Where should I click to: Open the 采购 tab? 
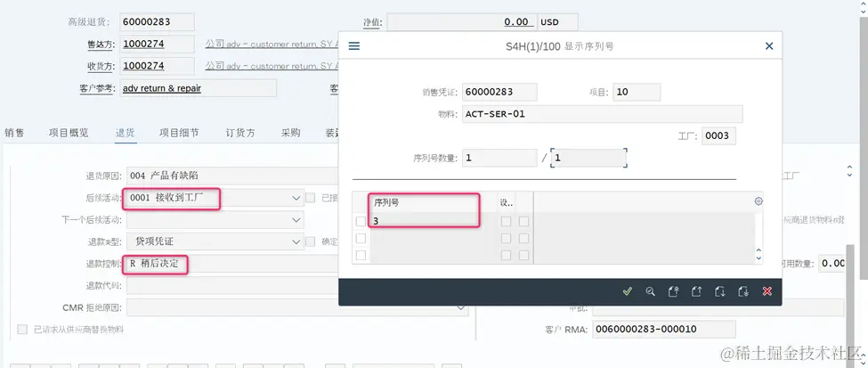tap(290, 133)
